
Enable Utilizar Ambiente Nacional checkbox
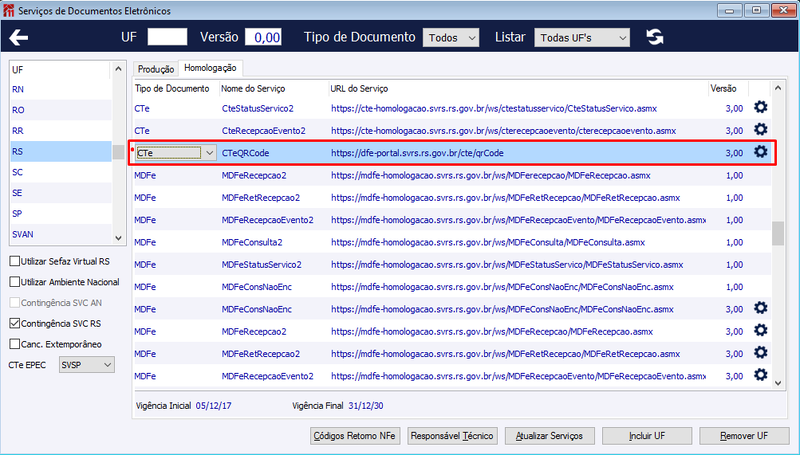[x=15, y=282]
